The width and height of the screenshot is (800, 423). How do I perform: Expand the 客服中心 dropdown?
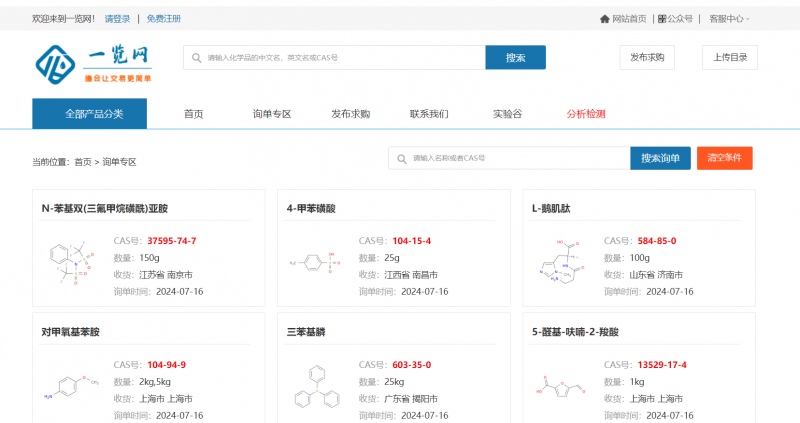tap(729, 19)
